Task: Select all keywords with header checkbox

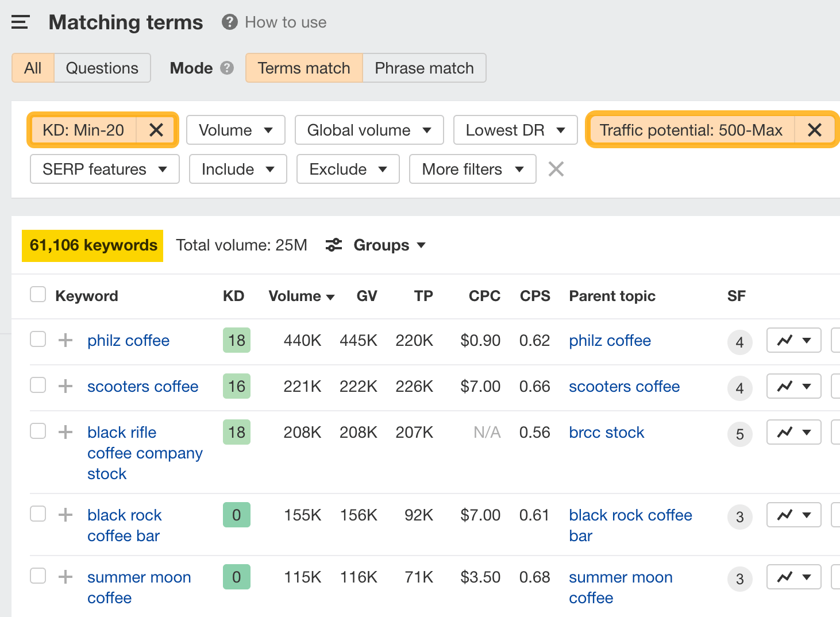Action: (x=37, y=294)
